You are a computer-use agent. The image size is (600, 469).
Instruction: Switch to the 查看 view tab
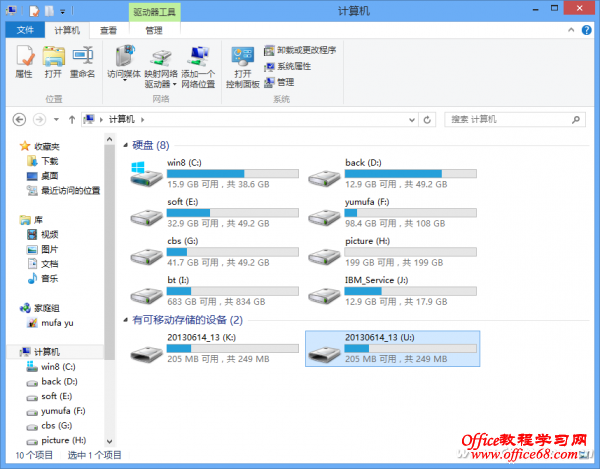click(109, 30)
